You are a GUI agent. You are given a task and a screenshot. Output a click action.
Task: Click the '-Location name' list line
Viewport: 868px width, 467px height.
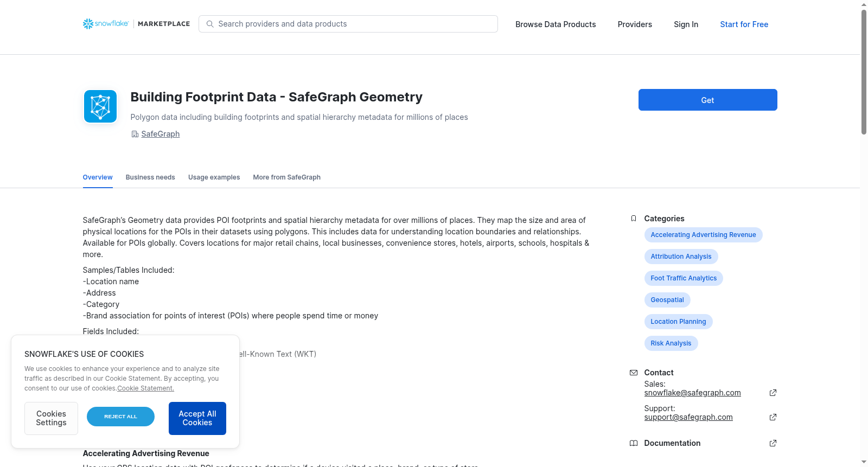(x=111, y=282)
